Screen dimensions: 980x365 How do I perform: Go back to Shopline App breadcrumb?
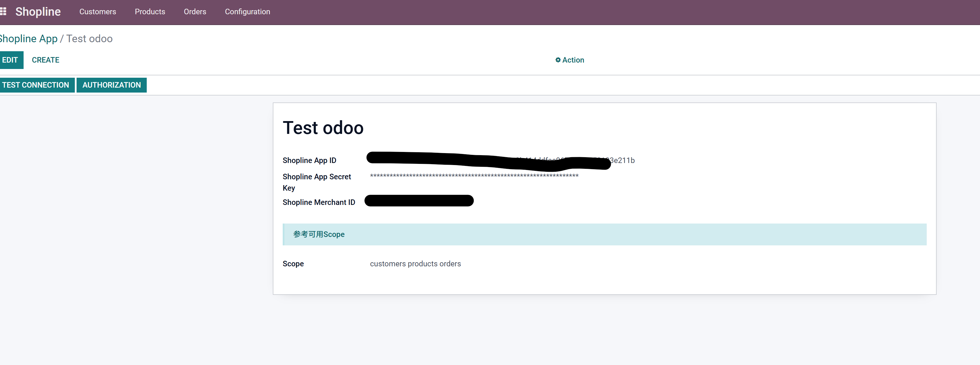click(x=29, y=39)
